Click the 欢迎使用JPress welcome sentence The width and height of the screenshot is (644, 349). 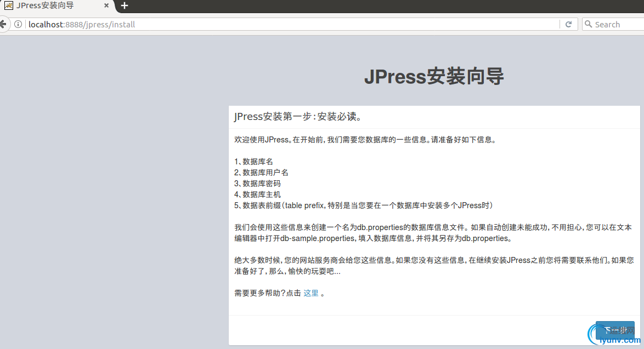pos(366,140)
